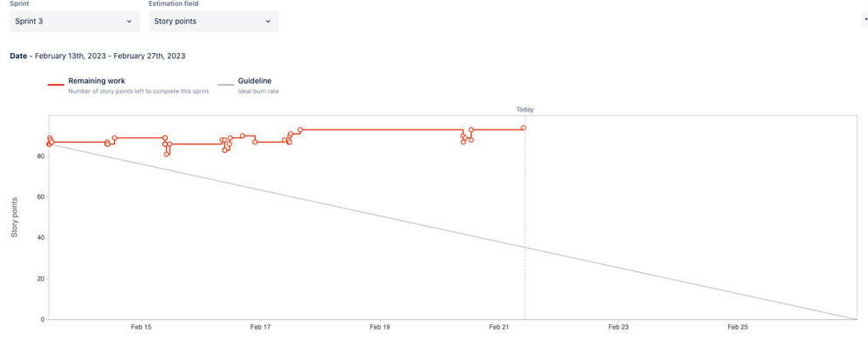This screenshot has height=339, width=868.
Task: Click the chevron in the Sprint selector
Action: 129,22
